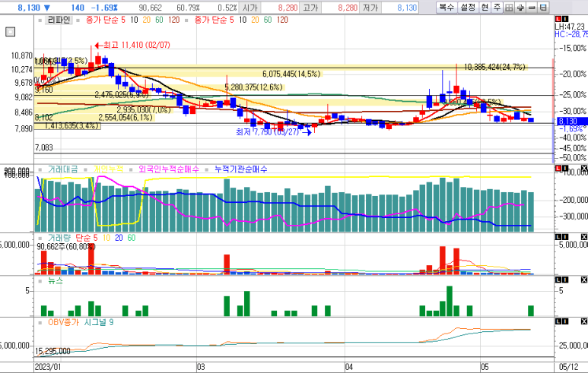Click the OBV종가 legend label
This screenshot has width=588, height=373.
click(x=64, y=322)
